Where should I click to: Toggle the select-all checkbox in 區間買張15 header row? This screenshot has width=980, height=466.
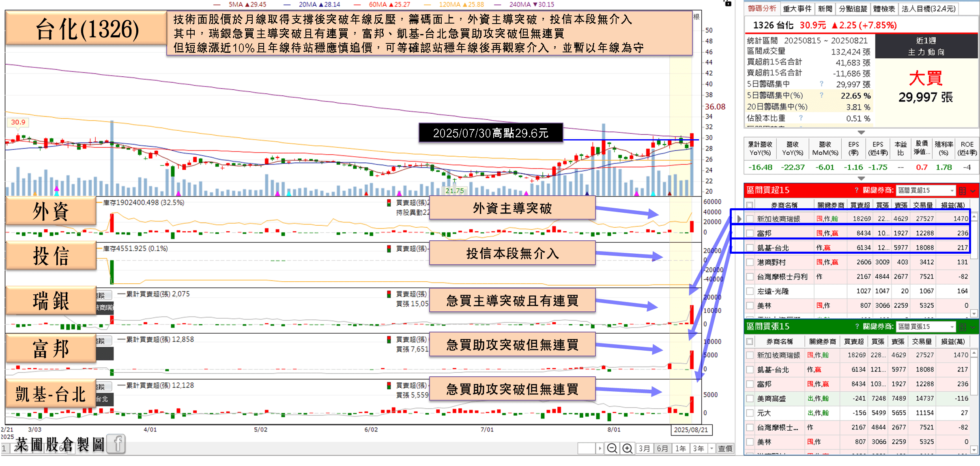click(750, 342)
